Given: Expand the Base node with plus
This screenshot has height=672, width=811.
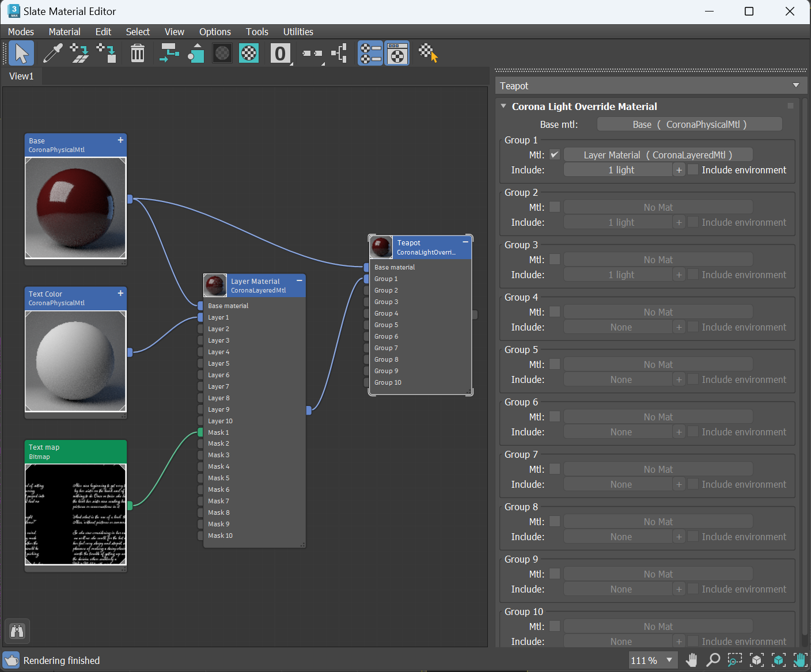Looking at the screenshot, I should coord(120,140).
